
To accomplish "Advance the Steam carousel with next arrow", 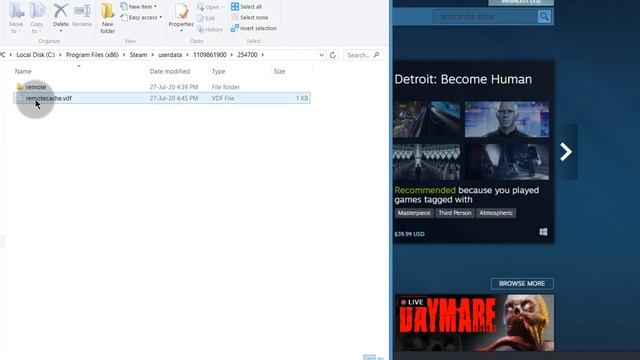I will [566, 152].
